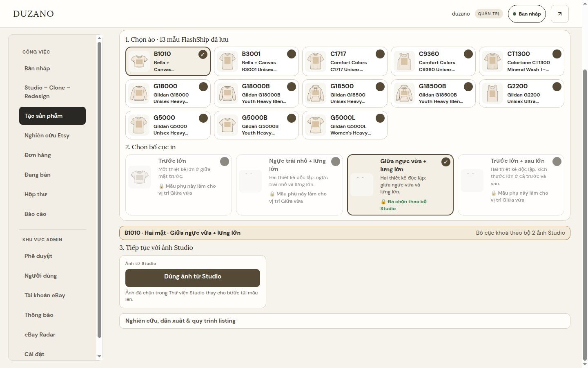Click the Dùng ảnh từ Studio button

point(193,278)
